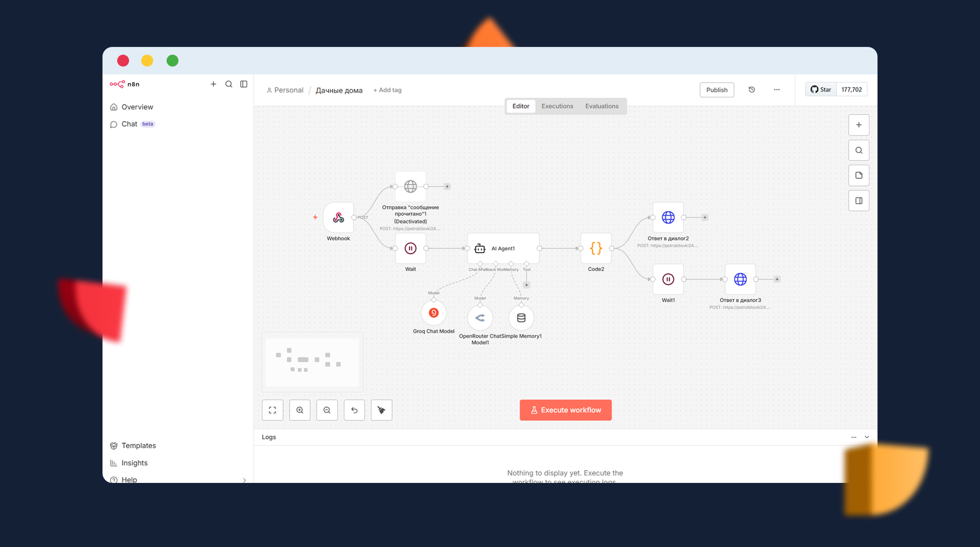Toggle the left sidebar collapse icon
Viewport: 980px width, 547px height.
pos(244,84)
